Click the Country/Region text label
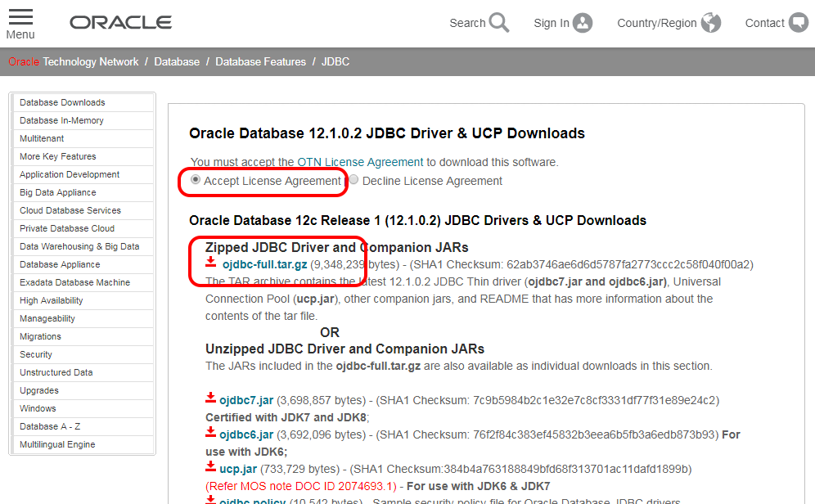Viewport: 815px width, 504px height. (657, 24)
